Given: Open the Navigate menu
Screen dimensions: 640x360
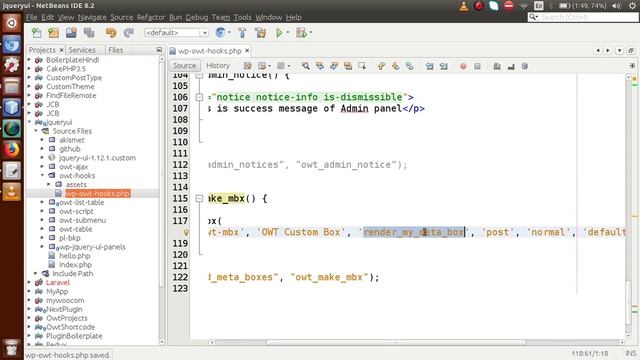Looking at the screenshot, I should click(x=92, y=17).
